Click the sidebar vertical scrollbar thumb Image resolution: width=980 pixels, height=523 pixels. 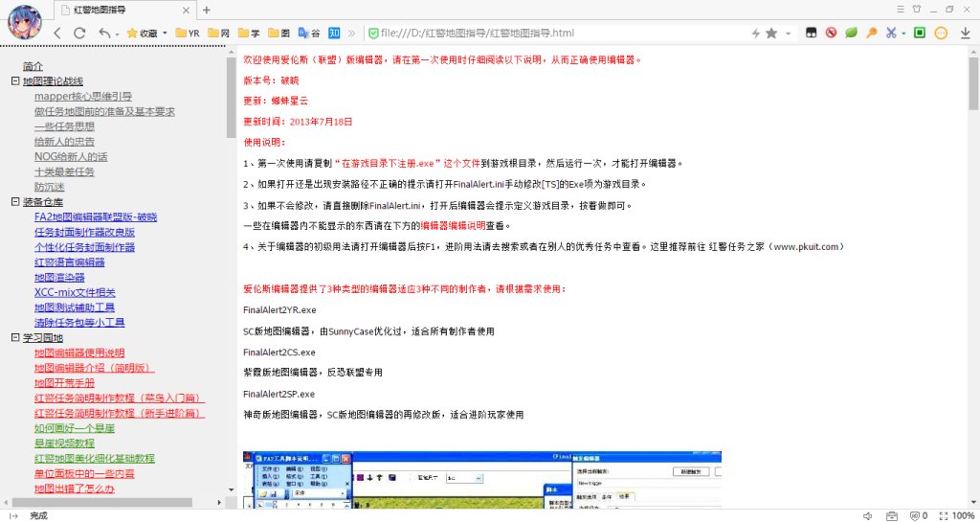pos(232,97)
